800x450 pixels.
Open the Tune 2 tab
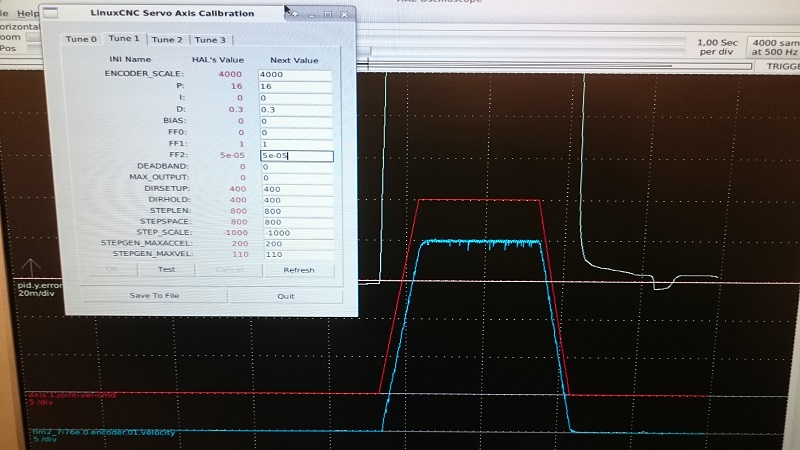tap(167, 39)
